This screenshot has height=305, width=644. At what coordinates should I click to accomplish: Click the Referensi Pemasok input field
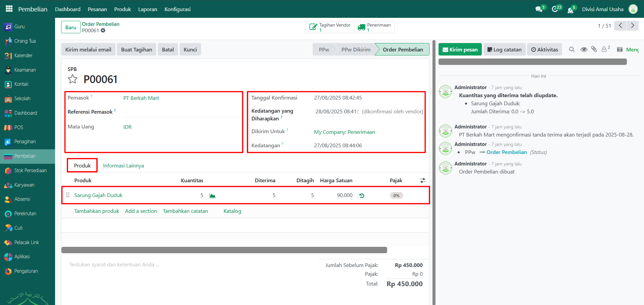(x=181, y=112)
